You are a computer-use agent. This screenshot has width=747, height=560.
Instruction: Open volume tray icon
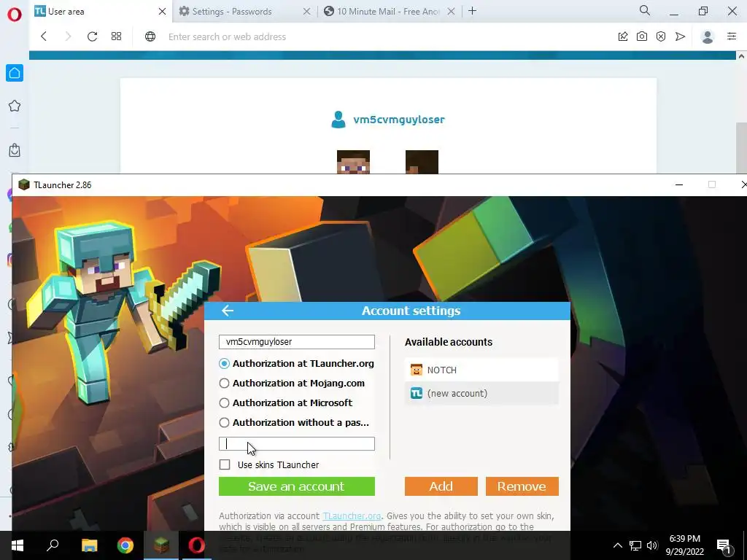click(x=652, y=545)
